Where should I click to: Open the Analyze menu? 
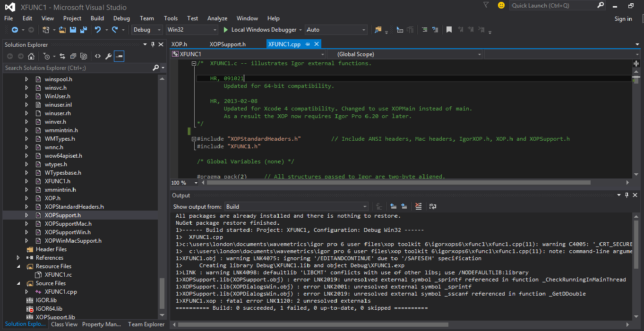pos(217,18)
